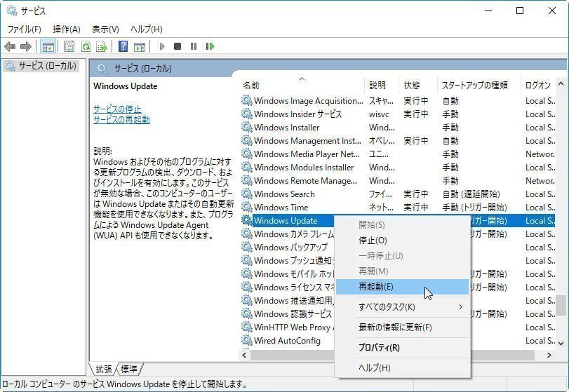
Task: Click the Stop service square icon
Action: pyautogui.click(x=178, y=46)
